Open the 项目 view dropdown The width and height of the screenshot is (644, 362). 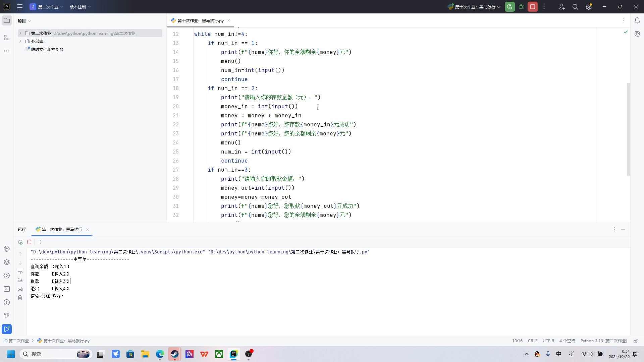(x=24, y=21)
